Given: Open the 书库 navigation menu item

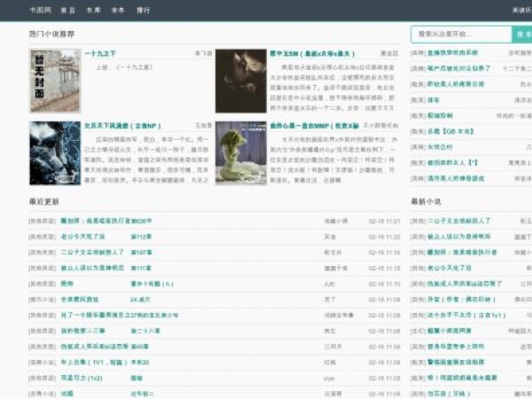Looking at the screenshot, I should [x=93, y=10].
